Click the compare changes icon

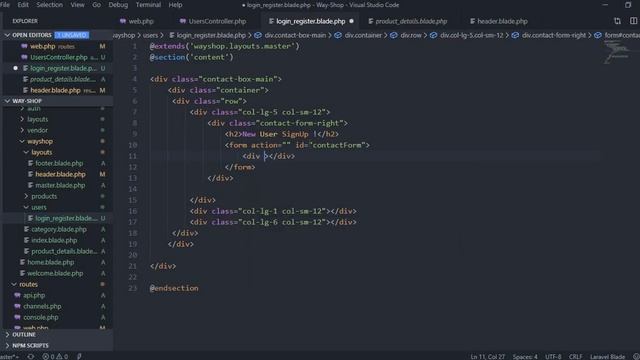pyautogui.click(x=617, y=21)
